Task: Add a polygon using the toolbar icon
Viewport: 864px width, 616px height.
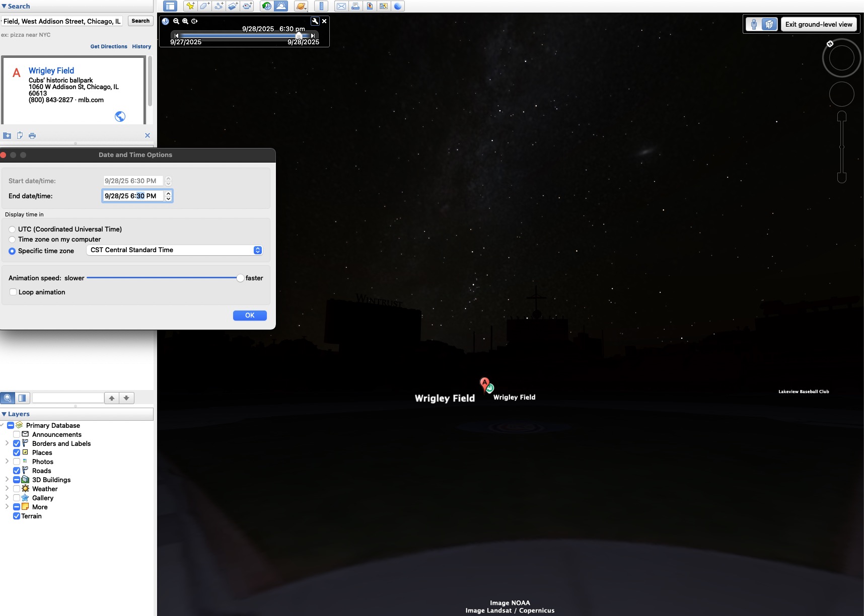Action: coord(204,6)
